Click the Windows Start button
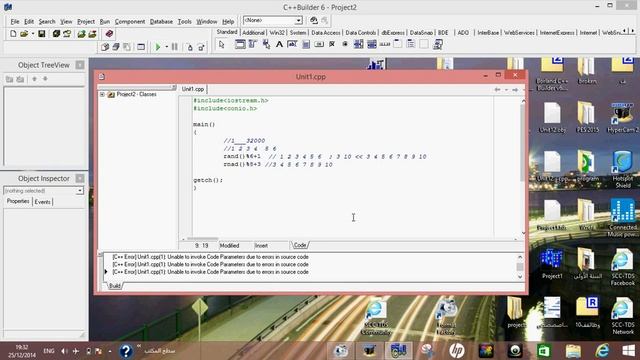 click(629, 351)
